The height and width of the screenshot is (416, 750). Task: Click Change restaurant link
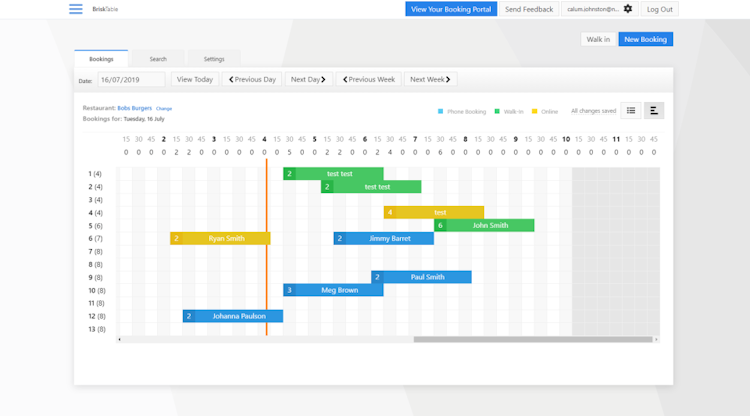tap(164, 109)
